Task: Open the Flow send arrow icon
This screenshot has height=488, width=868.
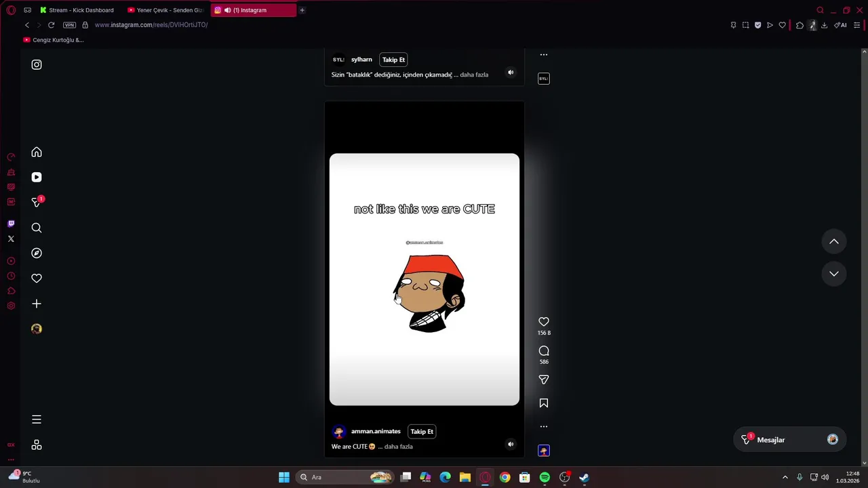Action: (x=770, y=25)
